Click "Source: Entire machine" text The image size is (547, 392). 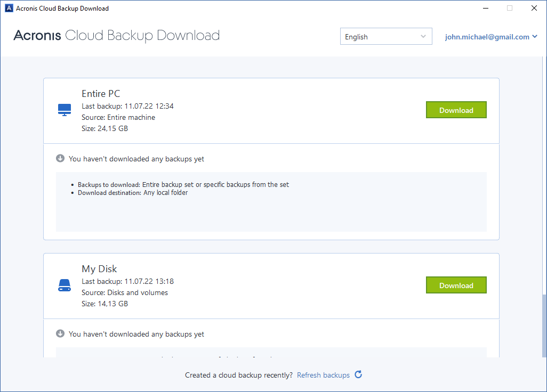[118, 117]
